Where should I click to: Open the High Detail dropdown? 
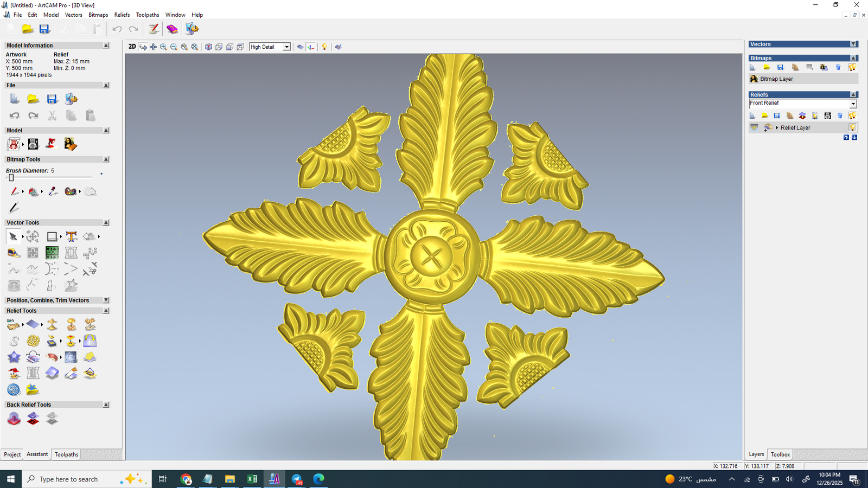286,47
